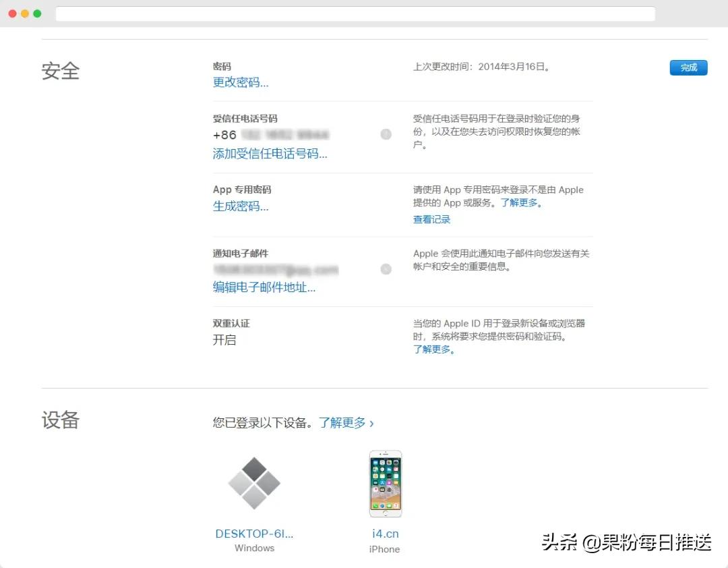Expand 了解更多 in the 双重认证 description

tap(431, 349)
